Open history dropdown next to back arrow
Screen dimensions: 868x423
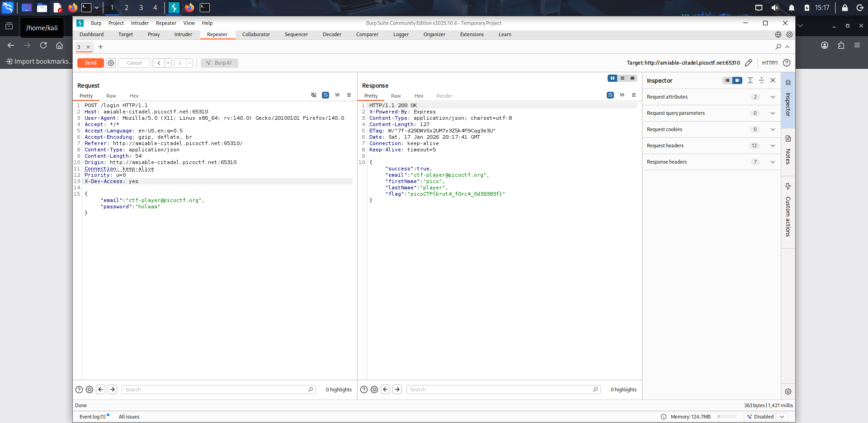point(168,63)
